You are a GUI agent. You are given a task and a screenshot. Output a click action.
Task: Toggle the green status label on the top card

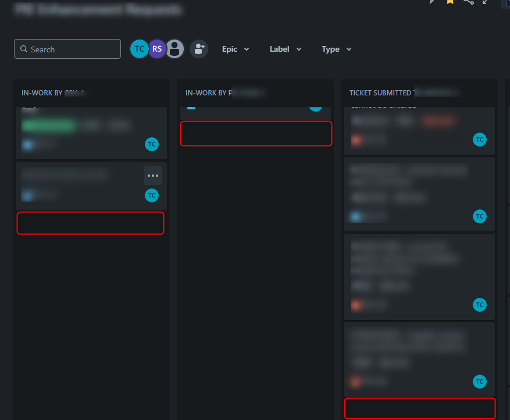49,125
